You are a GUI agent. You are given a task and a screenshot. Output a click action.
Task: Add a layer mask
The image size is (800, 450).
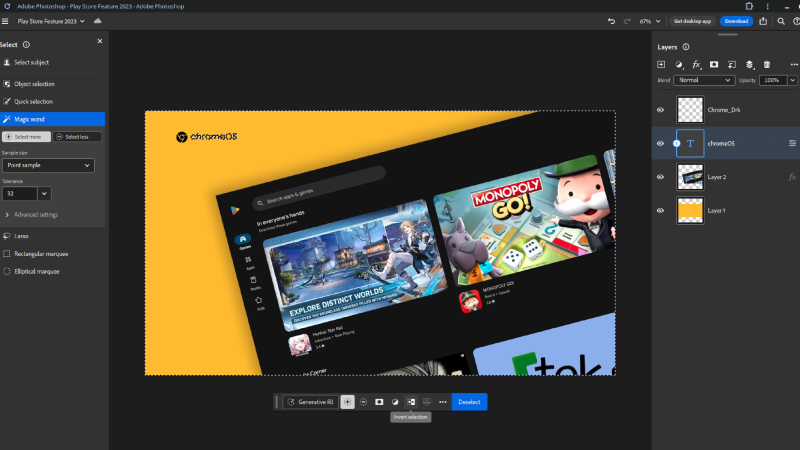(714, 65)
